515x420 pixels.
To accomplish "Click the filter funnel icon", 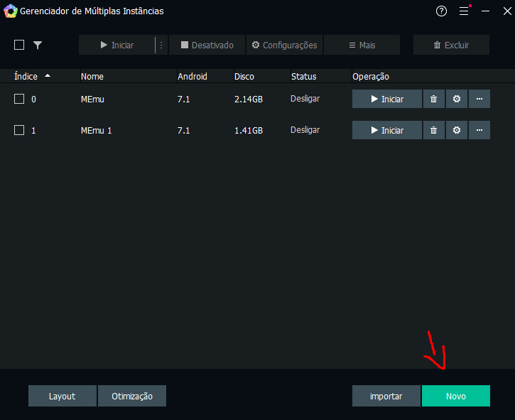I will click(x=38, y=45).
